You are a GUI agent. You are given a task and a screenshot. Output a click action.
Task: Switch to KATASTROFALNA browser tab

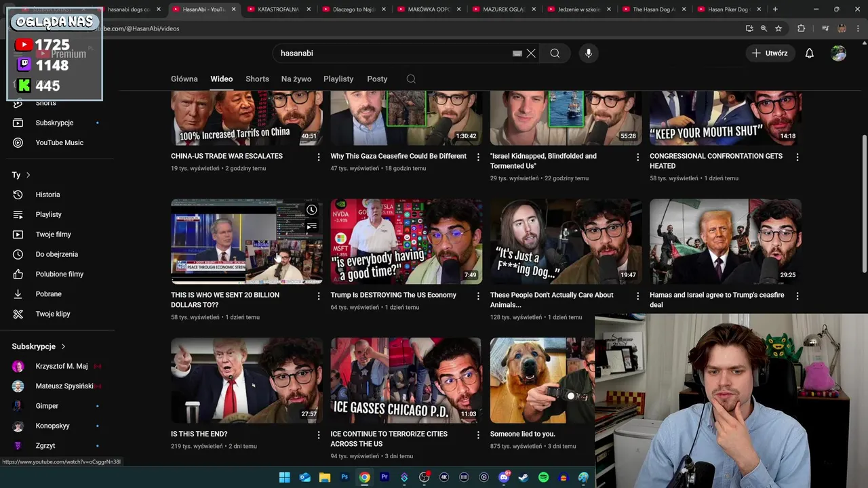pyautogui.click(x=278, y=9)
